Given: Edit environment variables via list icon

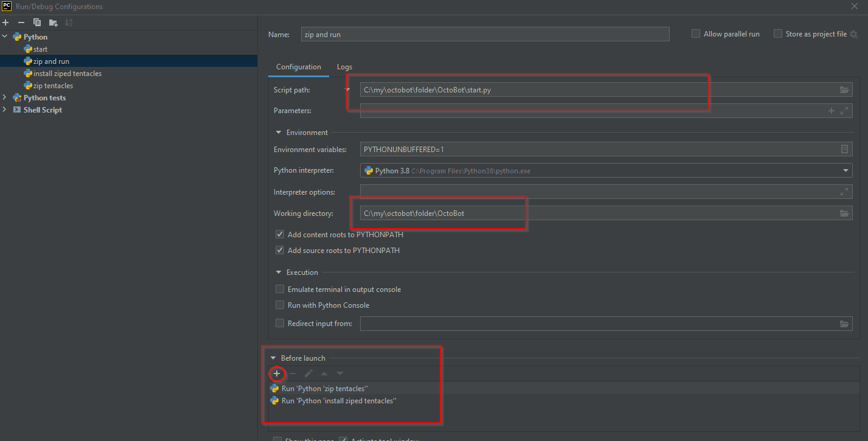Looking at the screenshot, I should click(x=844, y=150).
